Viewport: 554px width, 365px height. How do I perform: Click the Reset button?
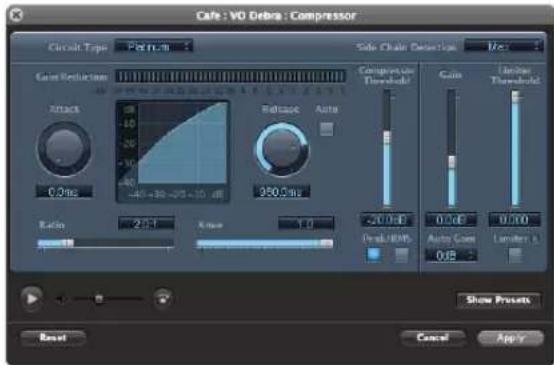[53, 337]
